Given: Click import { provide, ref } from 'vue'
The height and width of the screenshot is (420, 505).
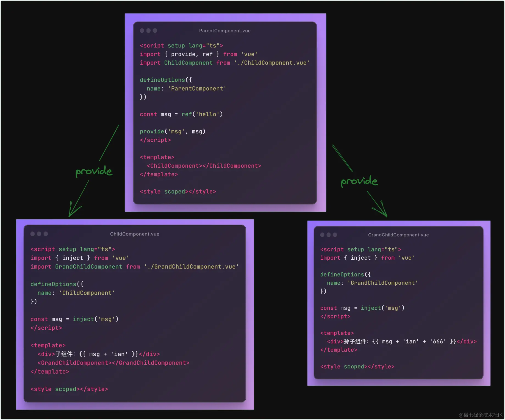Looking at the screenshot, I should [199, 54].
